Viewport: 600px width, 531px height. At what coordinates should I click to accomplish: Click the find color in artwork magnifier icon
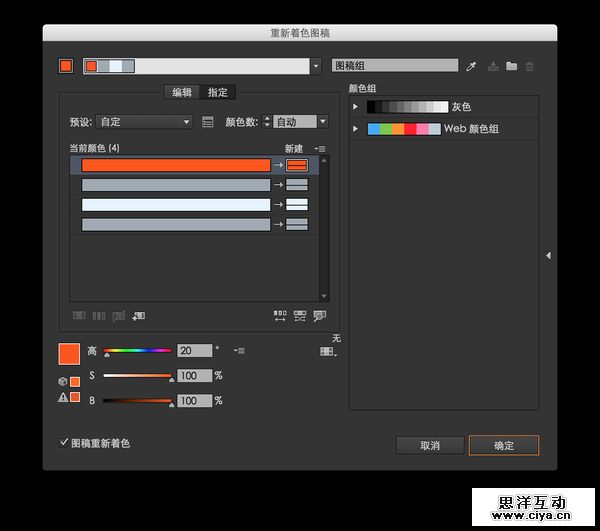(319, 316)
